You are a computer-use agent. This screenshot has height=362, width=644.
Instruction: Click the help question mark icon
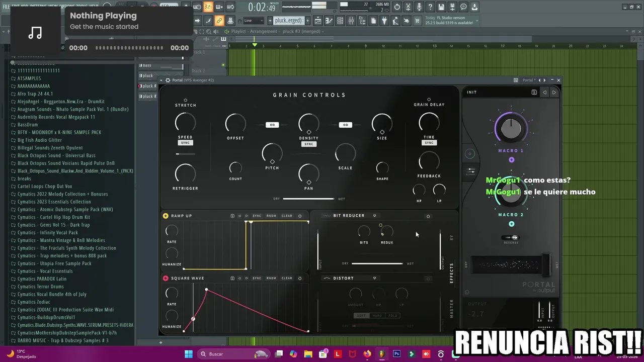coord(430,7)
